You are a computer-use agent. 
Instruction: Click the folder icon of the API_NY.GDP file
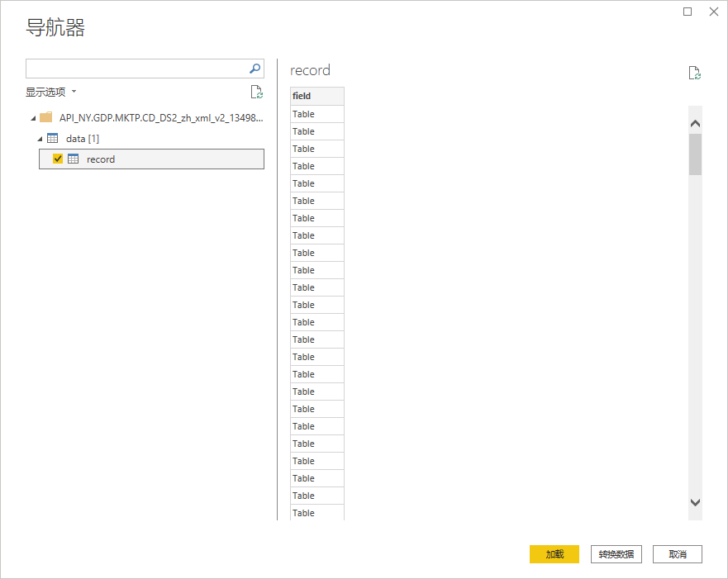(x=46, y=117)
